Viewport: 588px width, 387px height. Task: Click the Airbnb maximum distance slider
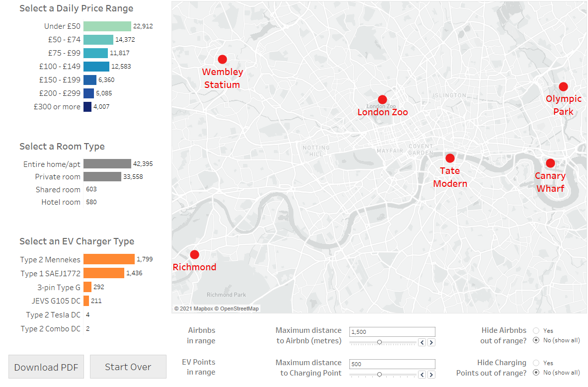(x=379, y=342)
